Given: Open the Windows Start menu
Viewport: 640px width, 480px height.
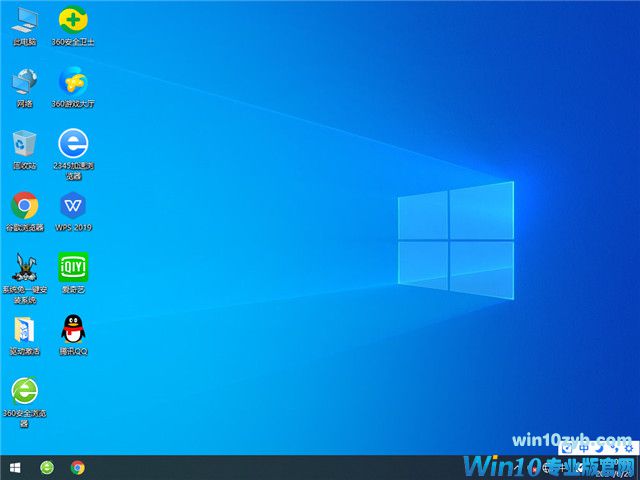Looking at the screenshot, I should 15,468.
